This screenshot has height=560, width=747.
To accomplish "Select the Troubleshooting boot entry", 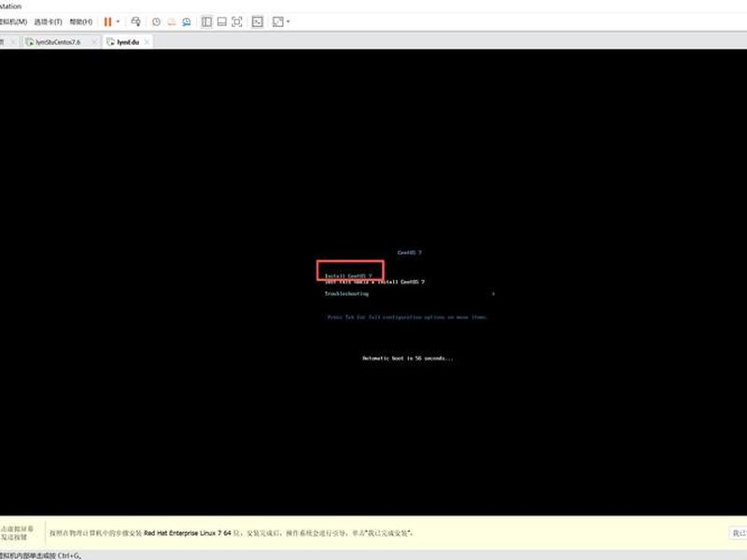I will click(346, 294).
